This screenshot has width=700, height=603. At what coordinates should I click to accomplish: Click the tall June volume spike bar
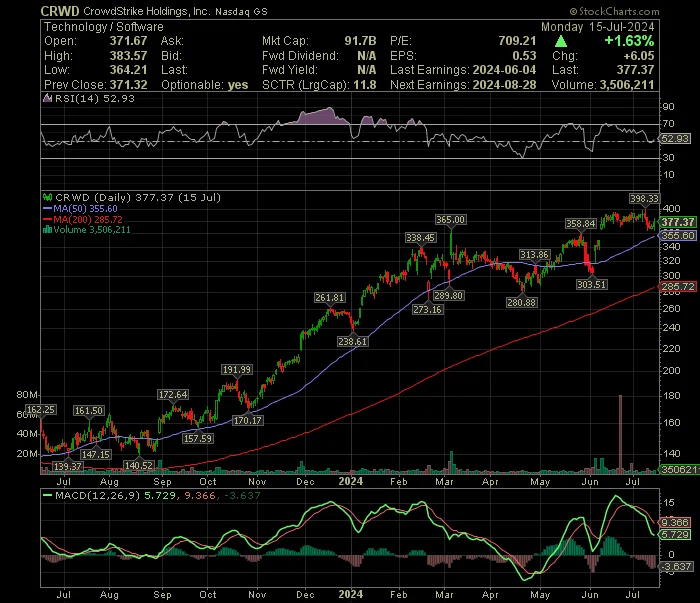[620, 434]
